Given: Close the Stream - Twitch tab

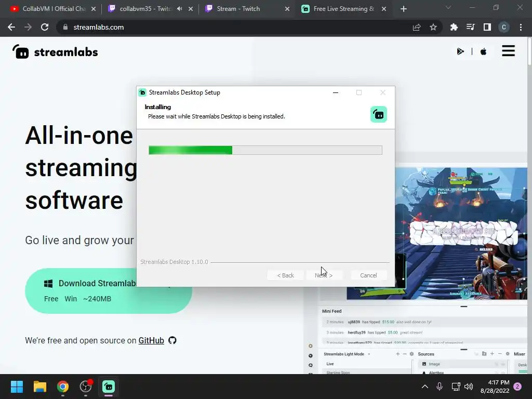Looking at the screenshot, I should (x=287, y=9).
